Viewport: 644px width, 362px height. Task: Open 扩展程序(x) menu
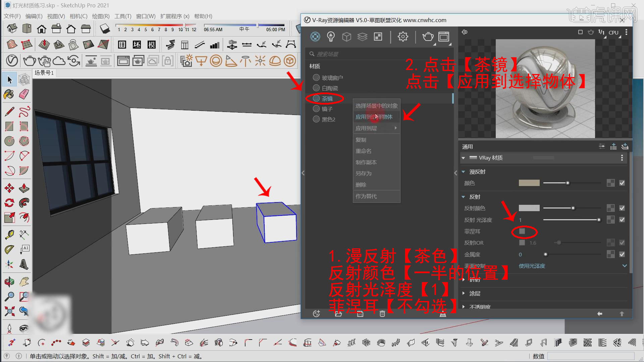coord(175,16)
